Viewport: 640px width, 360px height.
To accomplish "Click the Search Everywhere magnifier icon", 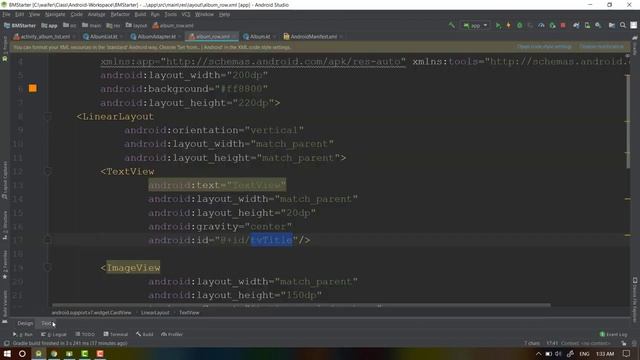I will 623,25.
